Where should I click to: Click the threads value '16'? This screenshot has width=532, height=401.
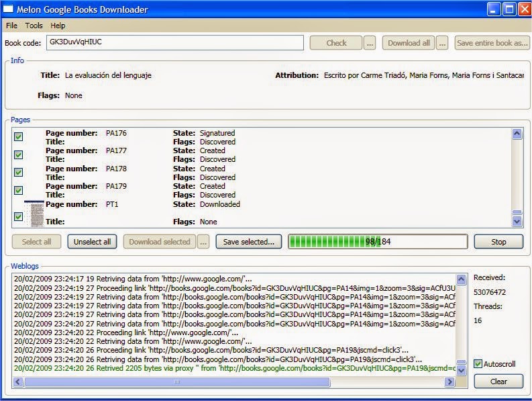point(478,320)
